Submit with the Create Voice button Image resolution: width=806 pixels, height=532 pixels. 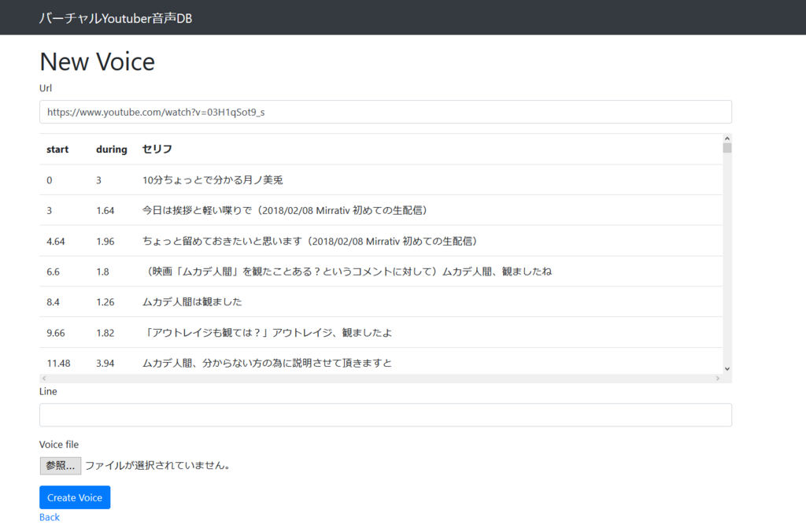(75, 497)
